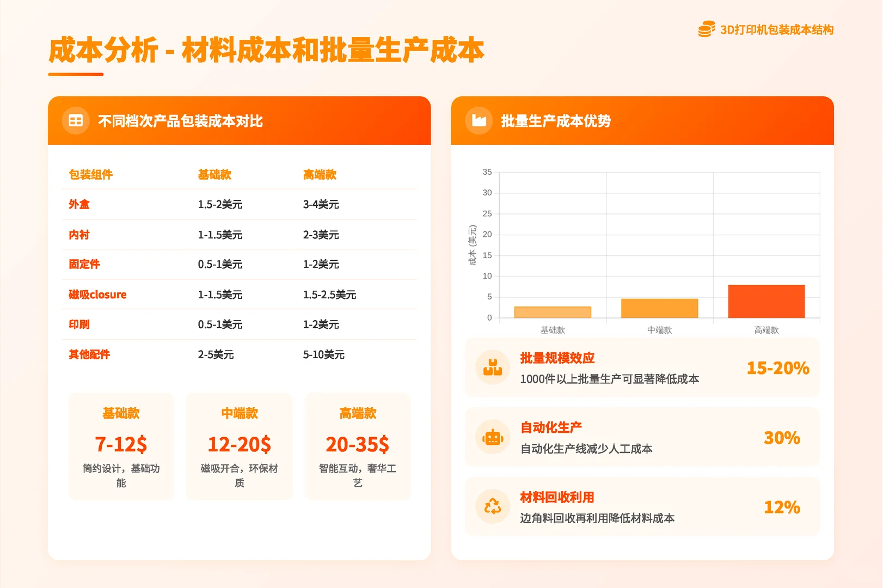
Task: Click the 内衬 row label
Action: (x=79, y=235)
